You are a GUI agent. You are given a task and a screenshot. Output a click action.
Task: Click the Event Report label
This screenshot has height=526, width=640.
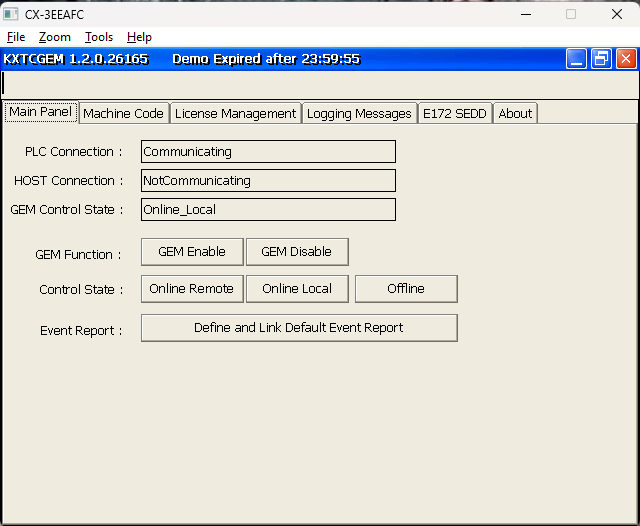coord(81,331)
